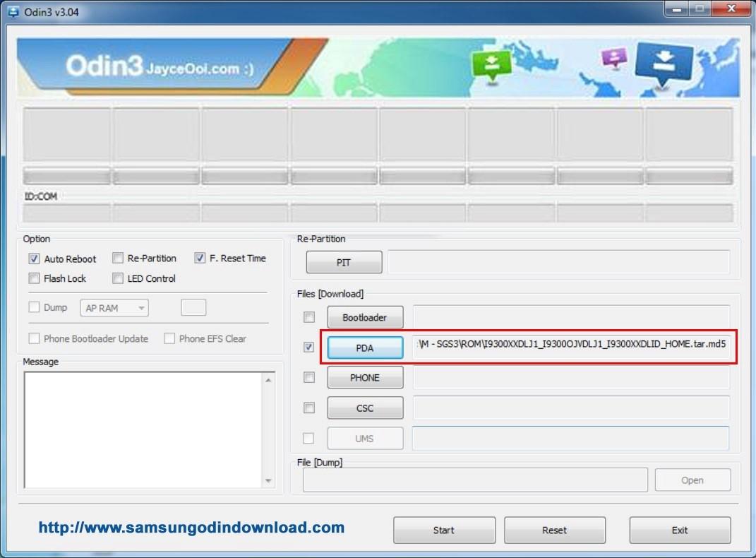Click the PIT button
Image resolution: width=756 pixels, height=558 pixels.
point(344,262)
